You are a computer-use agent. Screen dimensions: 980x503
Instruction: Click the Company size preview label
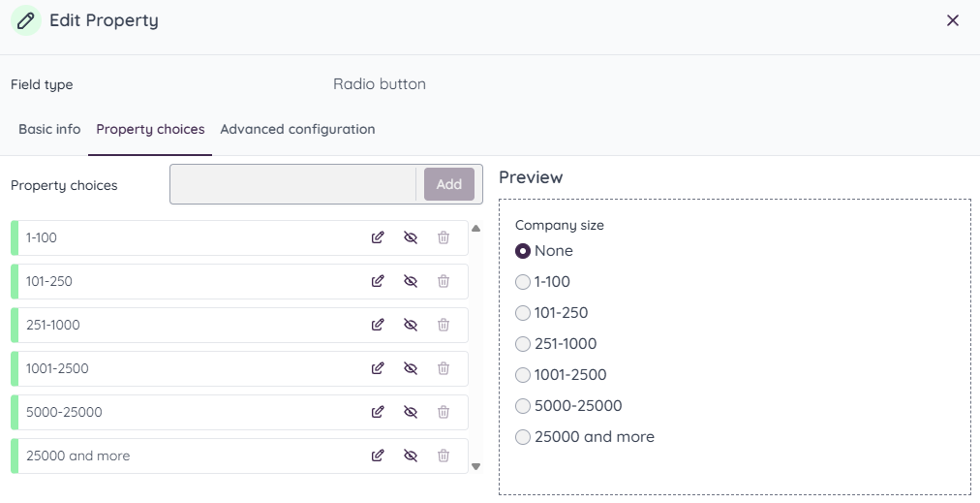pyautogui.click(x=560, y=225)
